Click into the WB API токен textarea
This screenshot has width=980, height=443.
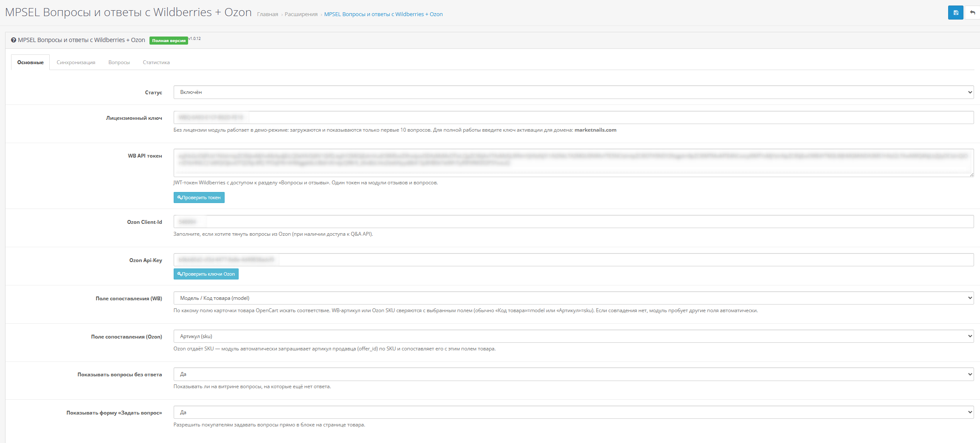tap(574, 163)
